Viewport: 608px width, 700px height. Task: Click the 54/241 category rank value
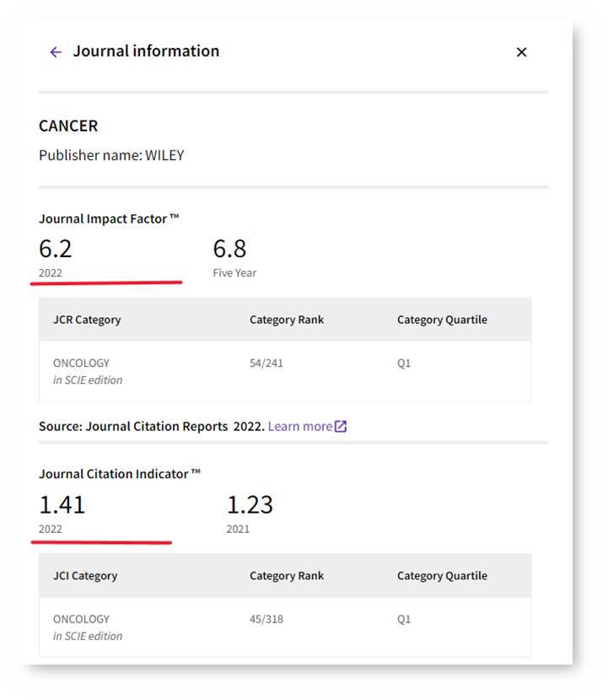click(266, 363)
